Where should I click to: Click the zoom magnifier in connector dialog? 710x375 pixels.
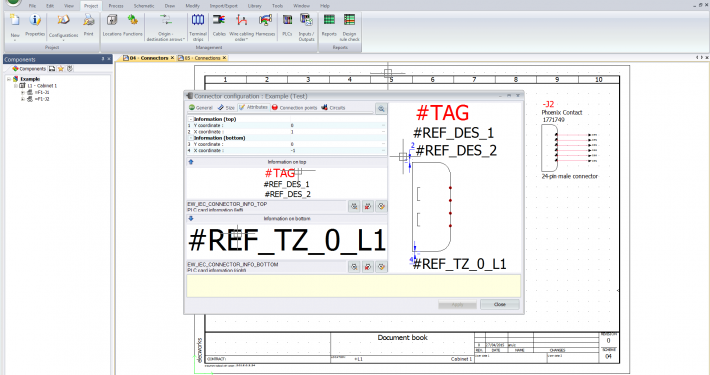[x=381, y=108]
